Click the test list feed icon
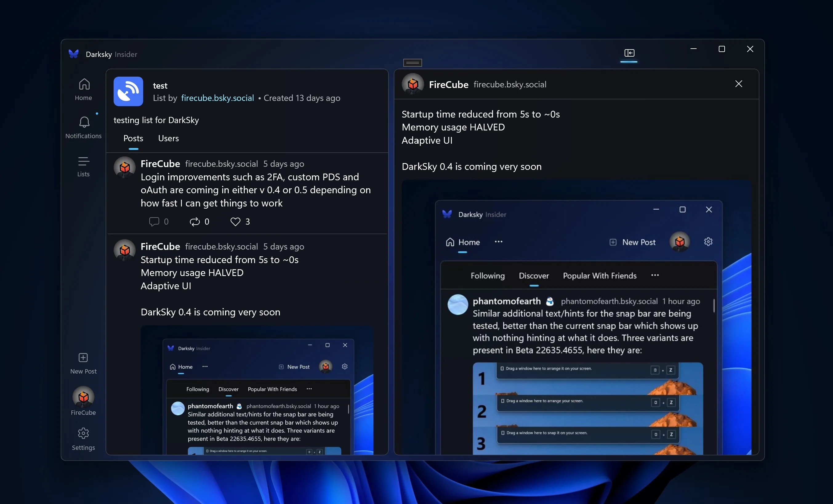 click(128, 91)
